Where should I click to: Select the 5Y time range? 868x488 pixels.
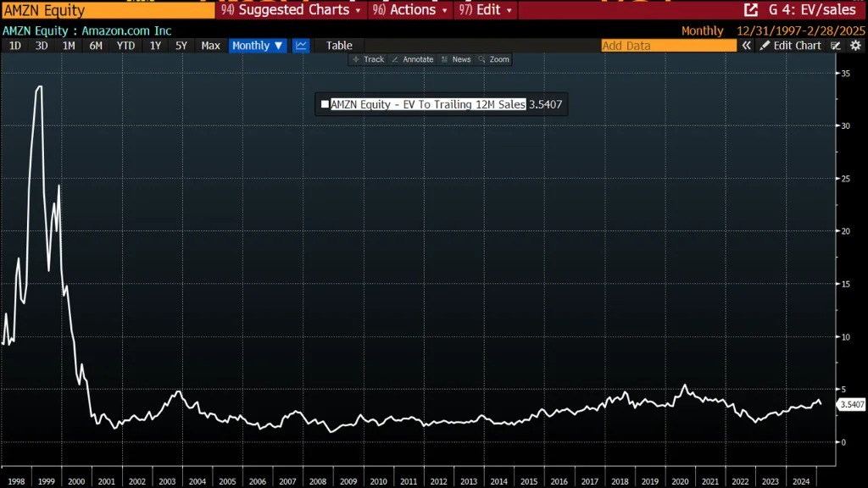(181, 46)
